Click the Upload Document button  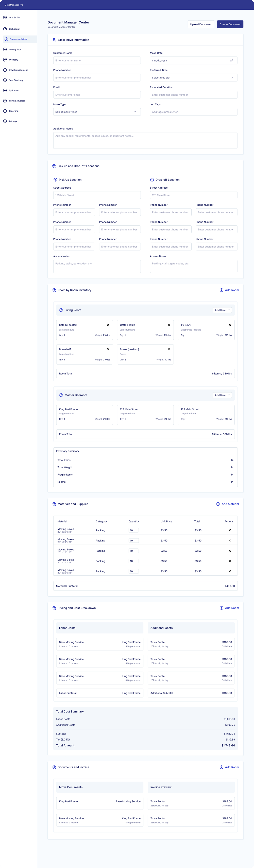click(x=201, y=24)
